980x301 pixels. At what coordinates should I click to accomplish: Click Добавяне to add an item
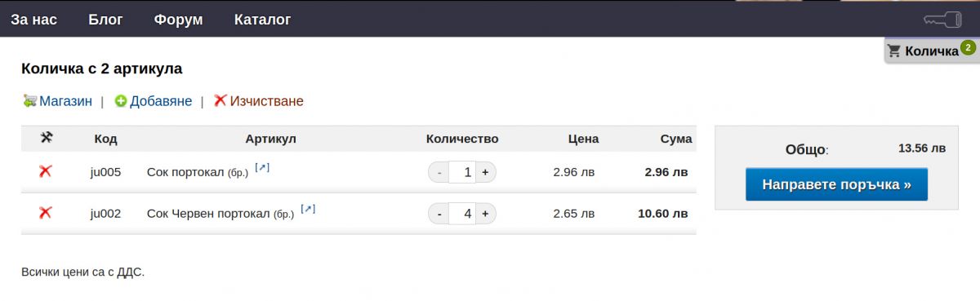153,101
